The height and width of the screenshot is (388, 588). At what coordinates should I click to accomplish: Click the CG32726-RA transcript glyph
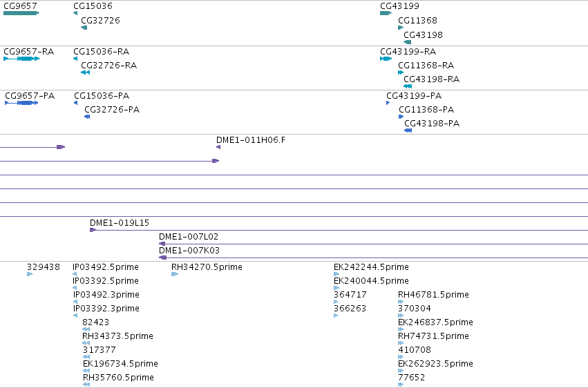coord(85,72)
